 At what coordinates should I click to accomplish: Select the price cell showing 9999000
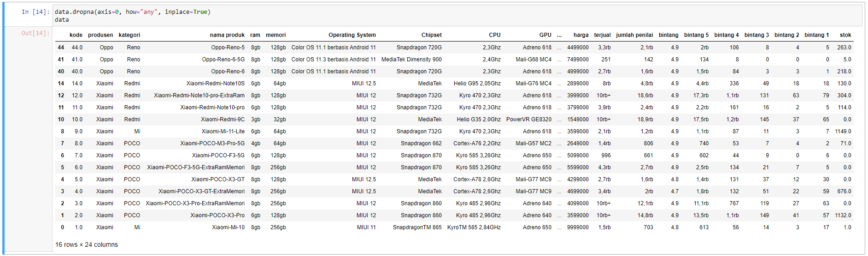click(578, 227)
